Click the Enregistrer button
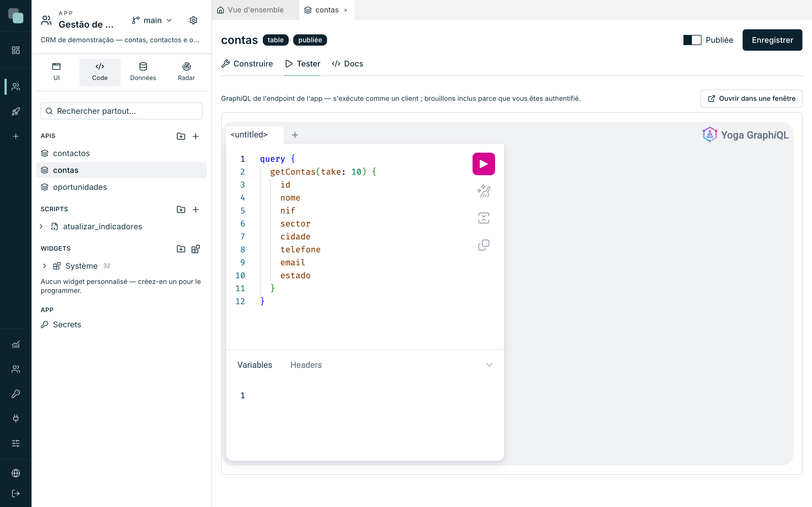The image size is (812, 507). pos(772,40)
